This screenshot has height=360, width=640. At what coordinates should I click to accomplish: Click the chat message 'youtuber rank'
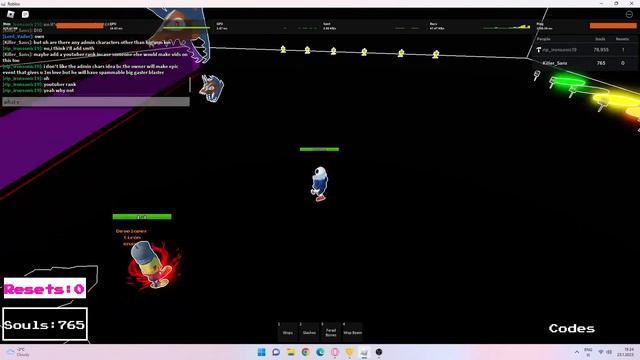pos(60,84)
